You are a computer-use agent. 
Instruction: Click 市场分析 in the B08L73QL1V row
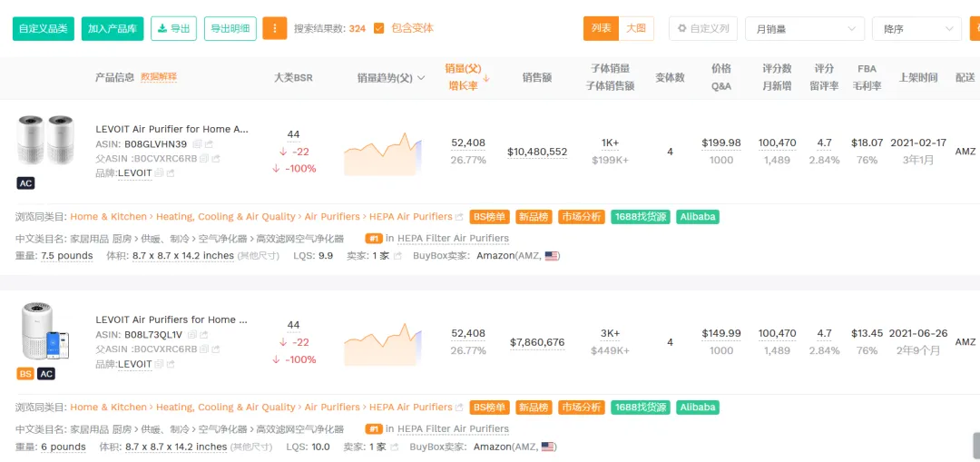(582, 408)
